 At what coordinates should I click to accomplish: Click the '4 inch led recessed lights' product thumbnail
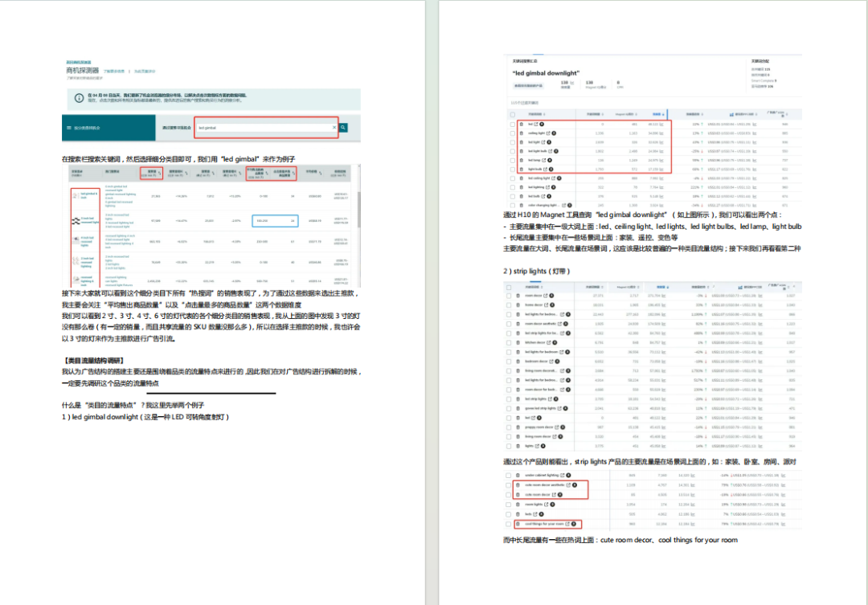(x=76, y=240)
